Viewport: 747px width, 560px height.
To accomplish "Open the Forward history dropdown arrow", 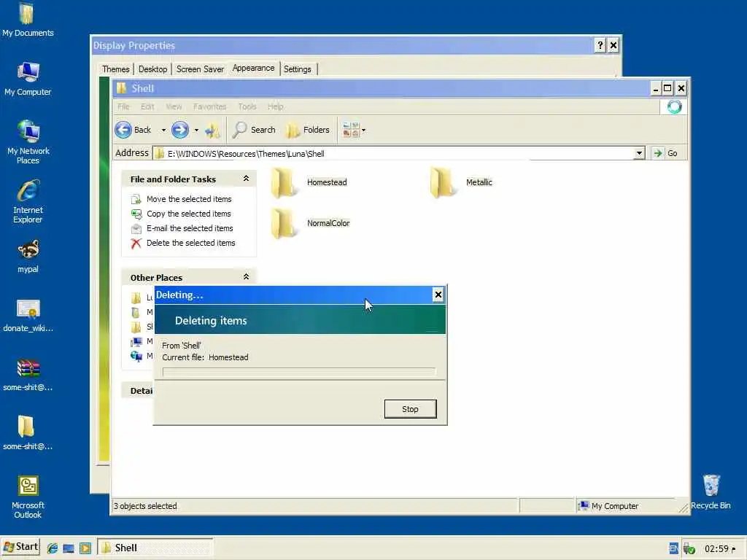I will coord(196,130).
